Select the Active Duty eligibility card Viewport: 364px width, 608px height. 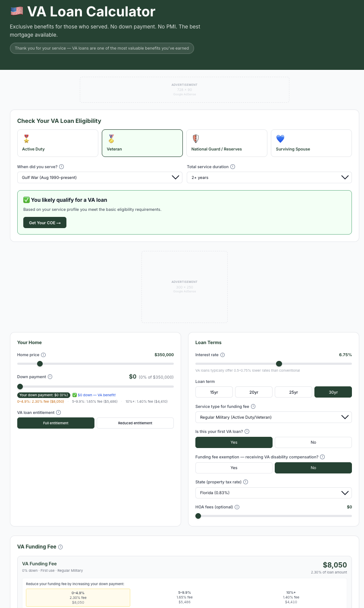(x=58, y=143)
